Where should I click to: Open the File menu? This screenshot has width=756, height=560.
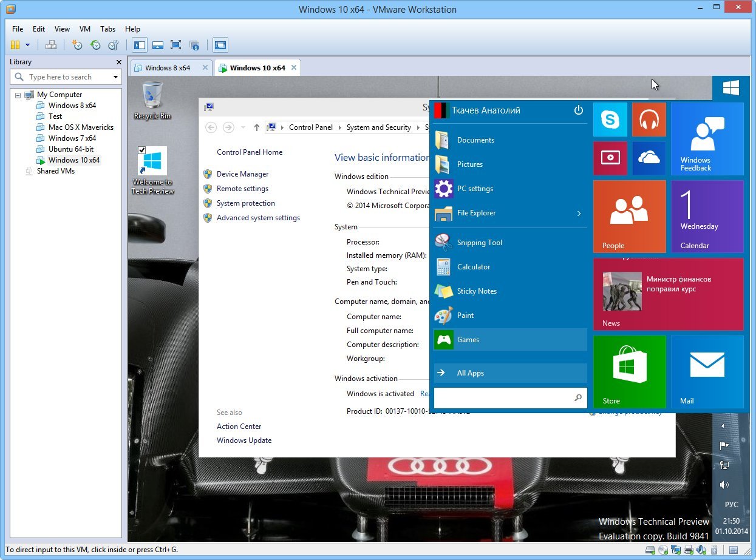pyautogui.click(x=18, y=29)
